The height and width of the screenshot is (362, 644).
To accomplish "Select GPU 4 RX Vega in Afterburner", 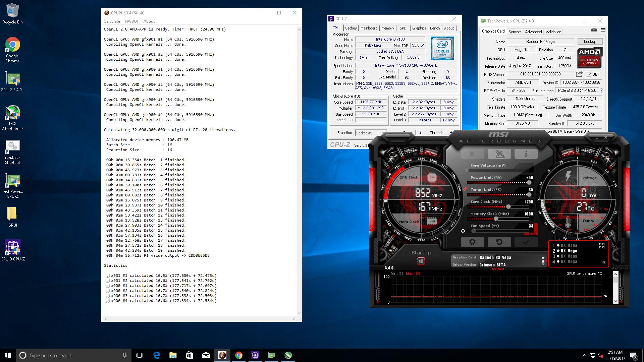I will coord(566,261).
